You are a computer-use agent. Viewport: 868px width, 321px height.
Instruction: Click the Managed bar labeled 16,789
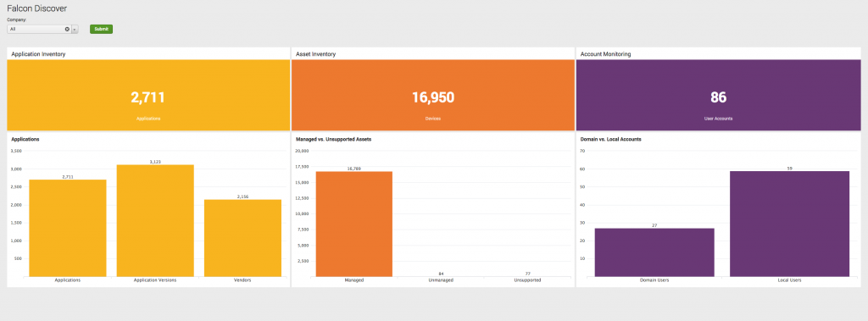[x=354, y=224]
